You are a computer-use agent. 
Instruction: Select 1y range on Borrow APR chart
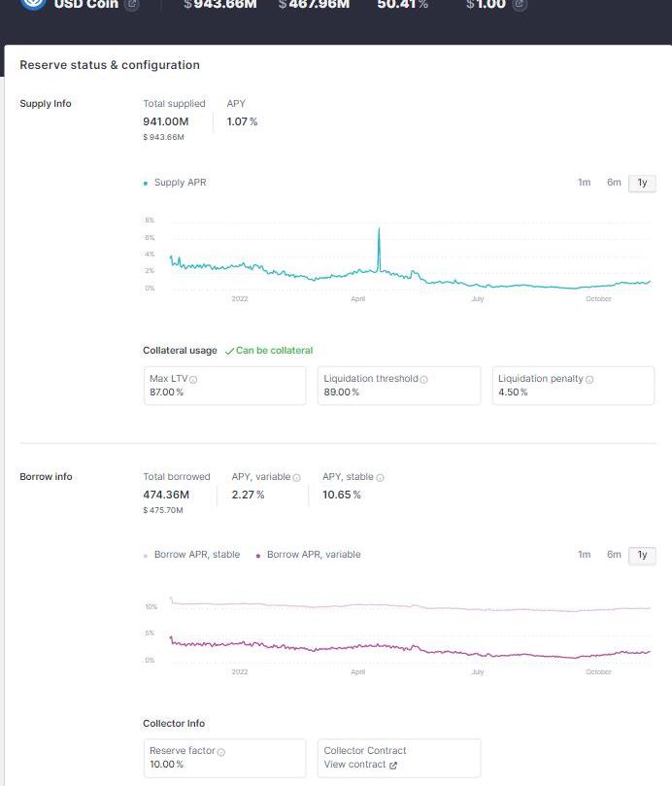tap(641, 555)
